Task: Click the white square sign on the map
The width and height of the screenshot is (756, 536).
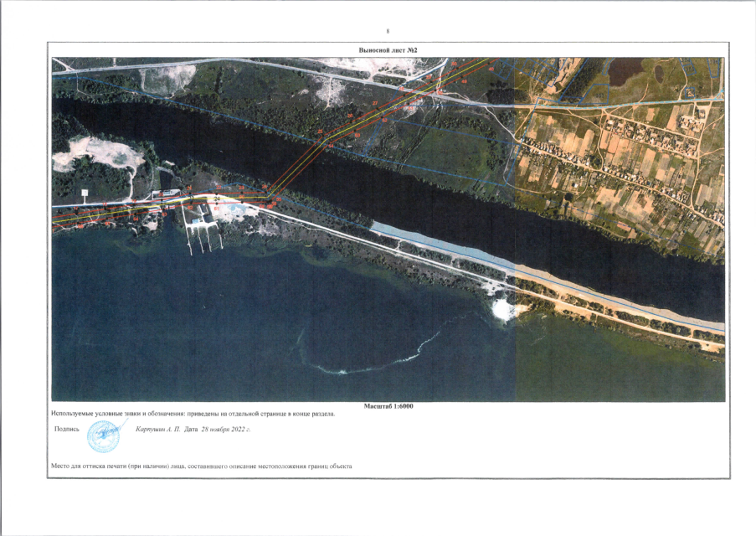Action: [84, 193]
